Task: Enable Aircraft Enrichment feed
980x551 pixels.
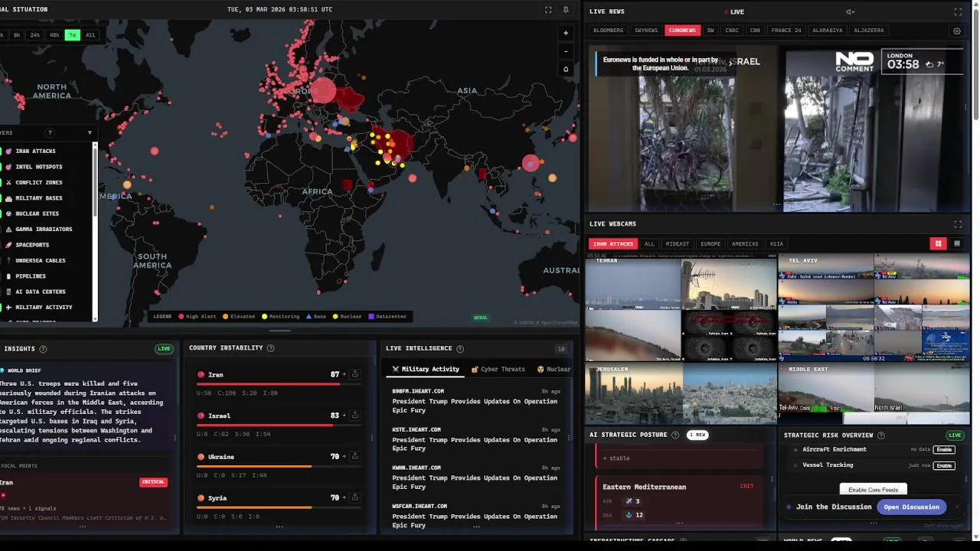Action: [944, 449]
